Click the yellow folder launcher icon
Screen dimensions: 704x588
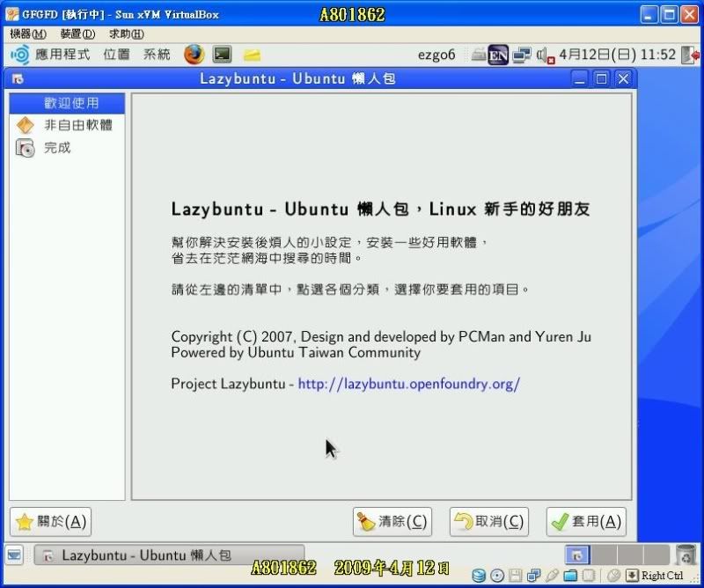tap(252, 55)
